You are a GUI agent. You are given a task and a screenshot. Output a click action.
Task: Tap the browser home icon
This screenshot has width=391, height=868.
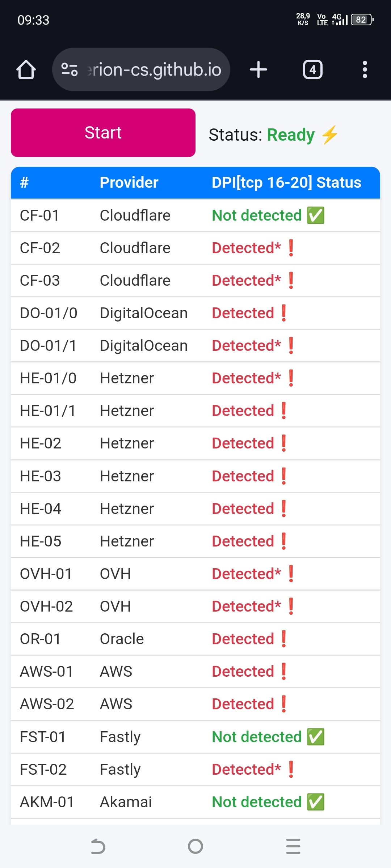(26, 69)
